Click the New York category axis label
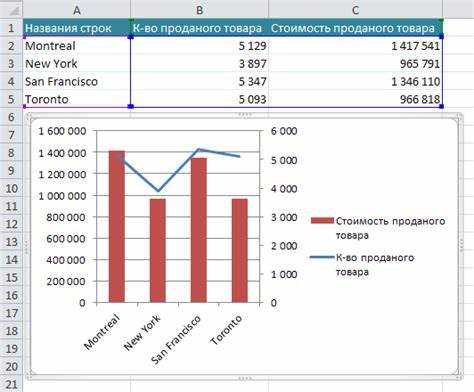Viewport: 474px width, 392px height. tap(142, 332)
